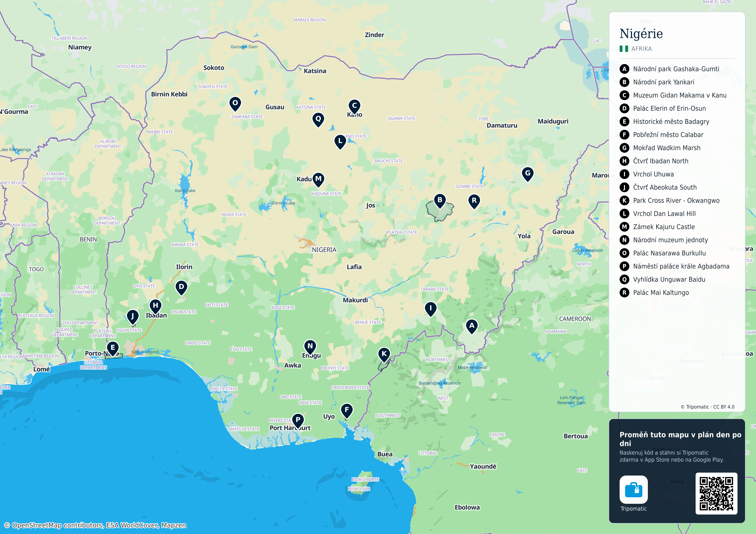This screenshot has width=756, height=534.
Task: Click the Damaturu city label
Action: [x=502, y=125]
